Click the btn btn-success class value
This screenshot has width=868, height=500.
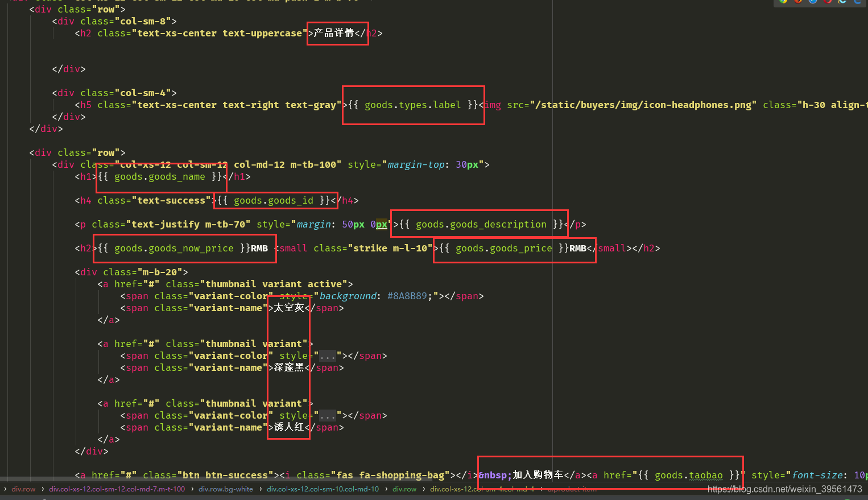pyautogui.click(x=225, y=476)
